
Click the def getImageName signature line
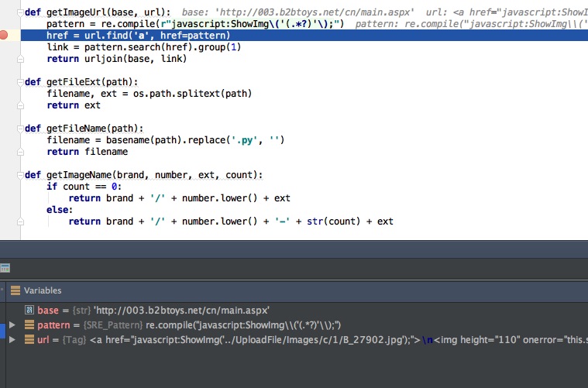pyautogui.click(x=143, y=175)
